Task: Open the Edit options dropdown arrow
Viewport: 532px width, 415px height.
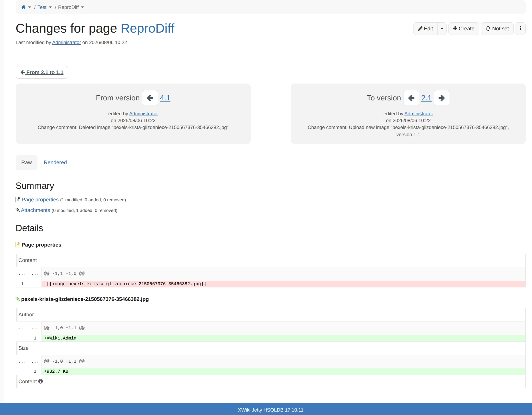Action: tap(442, 29)
